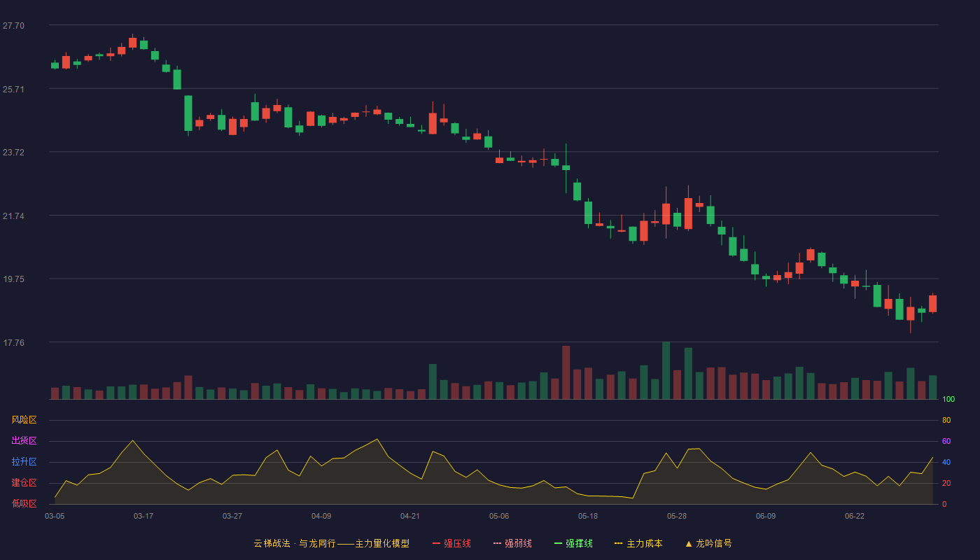This screenshot has height=560, width=980.
Task: Click the indicator scale value 60
Action: coord(946,441)
